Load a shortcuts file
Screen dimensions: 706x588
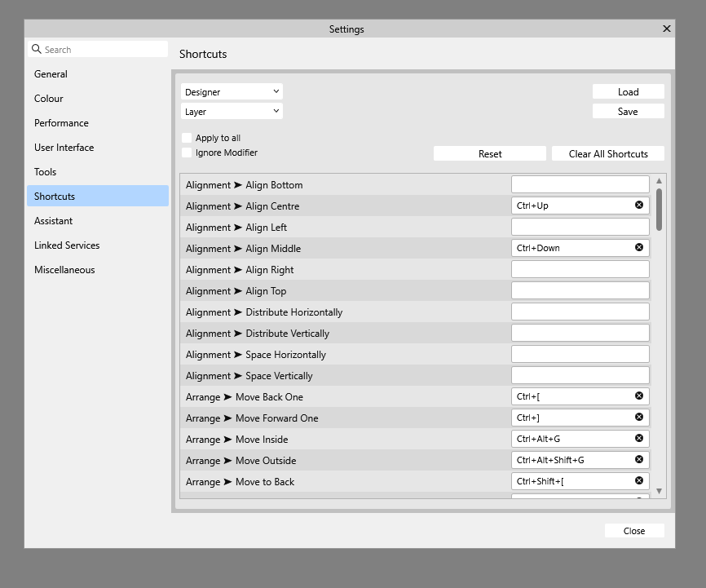pos(628,91)
